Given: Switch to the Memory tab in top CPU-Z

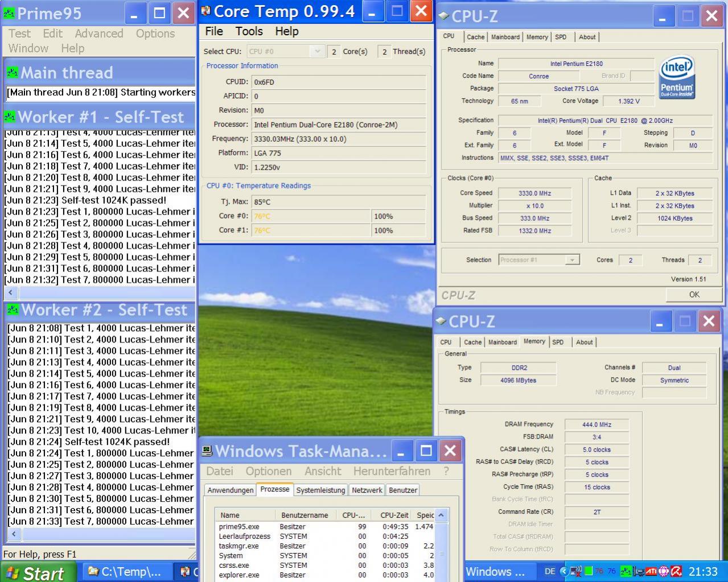Looking at the screenshot, I should (537, 37).
